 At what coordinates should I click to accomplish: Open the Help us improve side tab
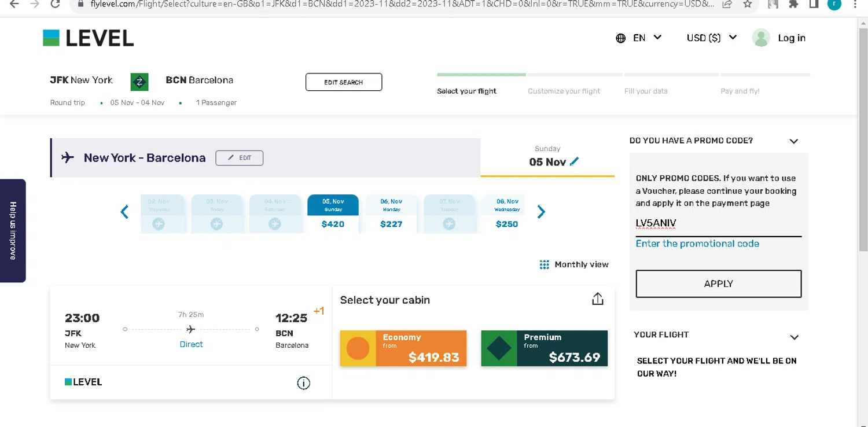(x=13, y=230)
